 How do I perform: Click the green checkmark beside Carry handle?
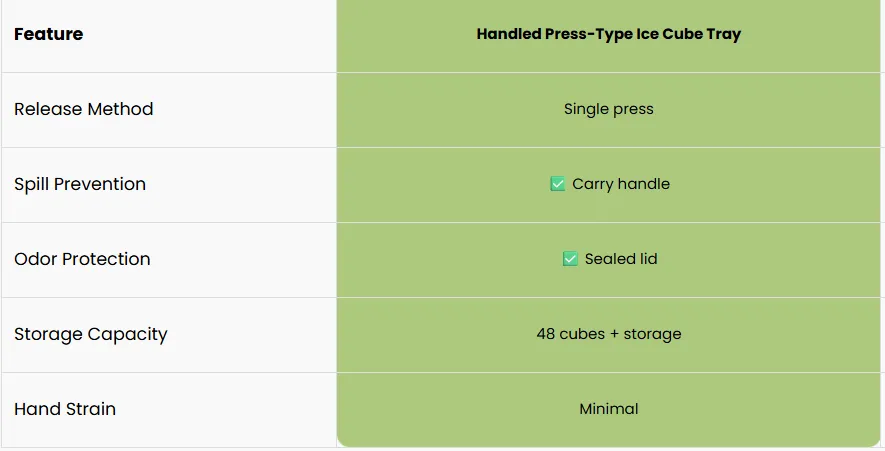[558, 184]
